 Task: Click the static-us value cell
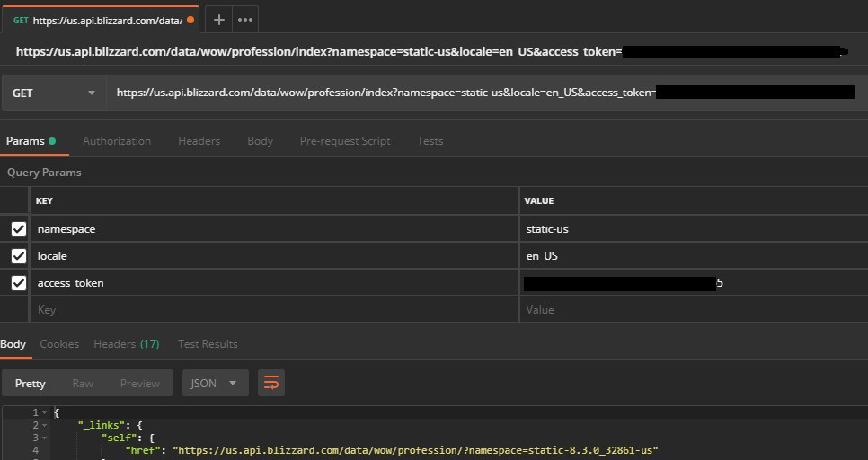pos(694,229)
